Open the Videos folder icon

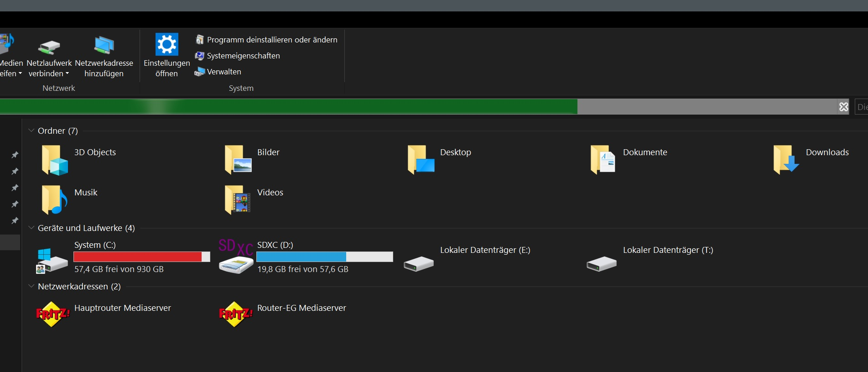[x=238, y=199]
